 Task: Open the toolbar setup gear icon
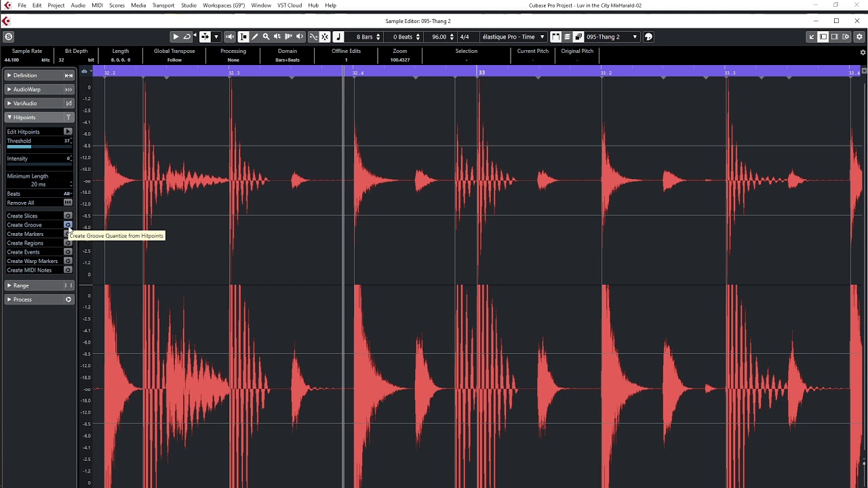(859, 37)
